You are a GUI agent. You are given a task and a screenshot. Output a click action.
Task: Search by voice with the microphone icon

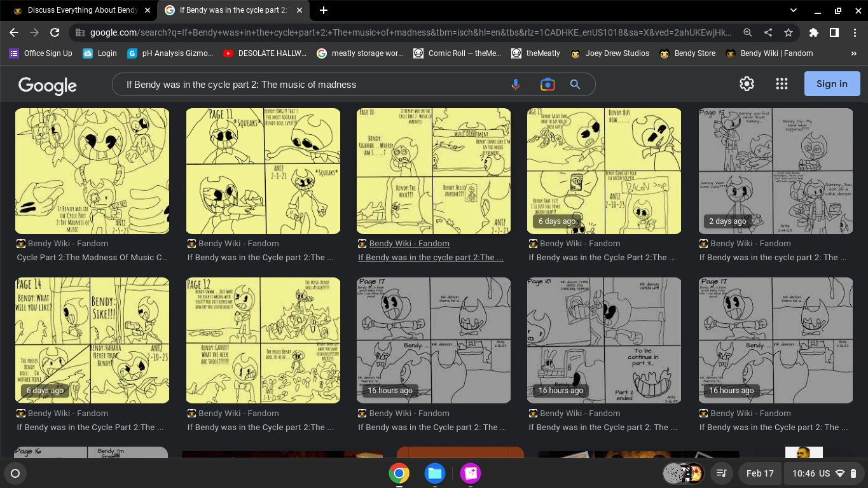515,84
